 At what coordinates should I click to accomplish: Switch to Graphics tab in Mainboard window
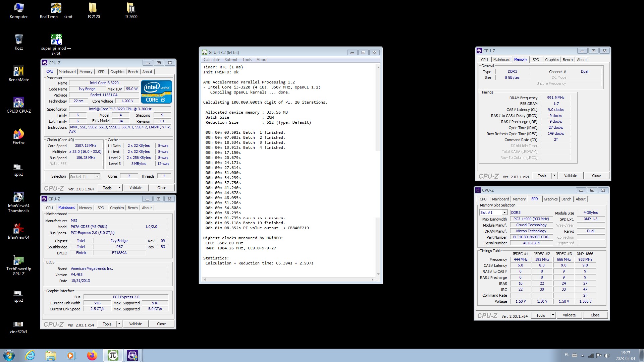[117, 208]
